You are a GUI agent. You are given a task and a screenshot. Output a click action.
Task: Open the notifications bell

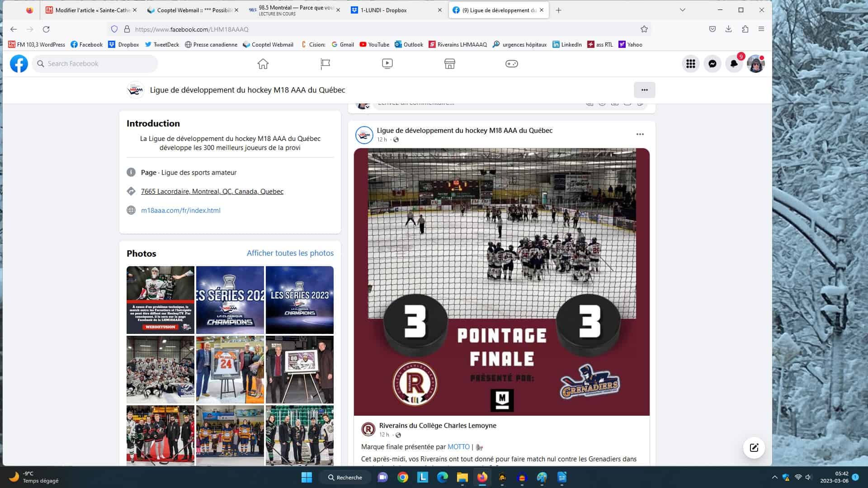[734, 64]
